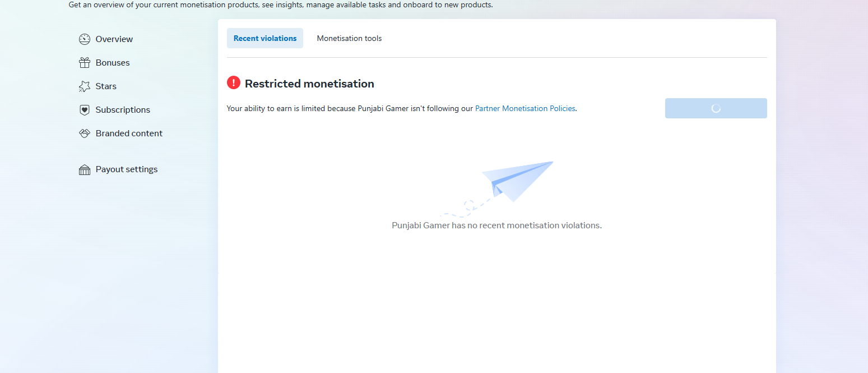
Task: Click the red alert exclamation icon
Action: (x=234, y=83)
